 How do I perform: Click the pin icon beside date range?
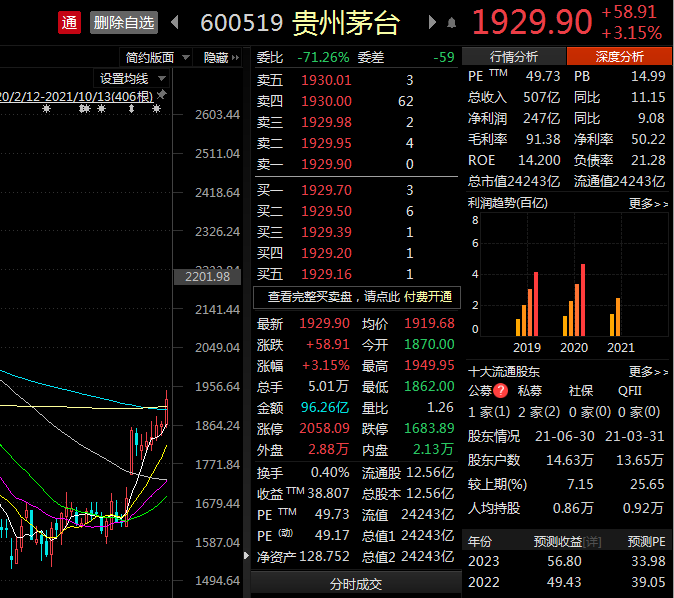pyautogui.click(x=162, y=94)
